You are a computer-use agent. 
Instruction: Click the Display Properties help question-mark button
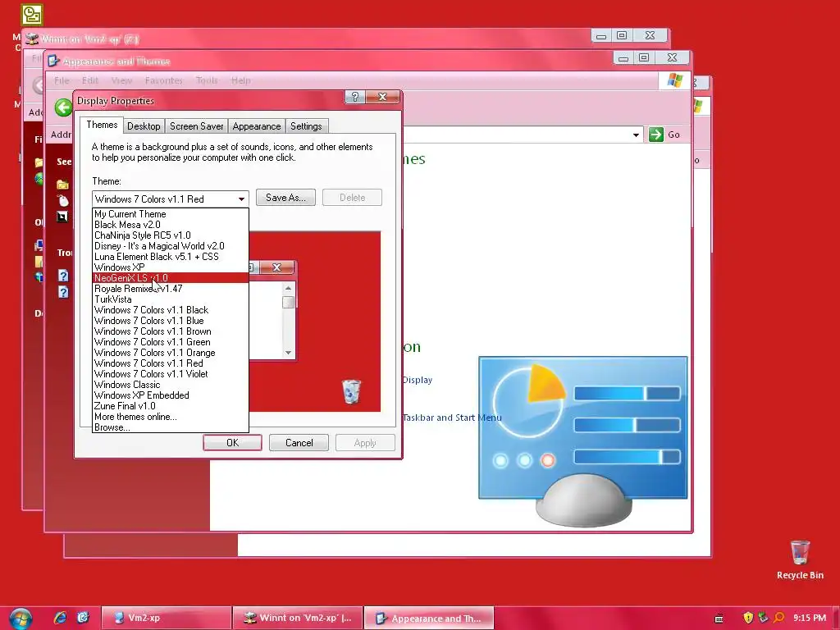[x=355, y=97]
